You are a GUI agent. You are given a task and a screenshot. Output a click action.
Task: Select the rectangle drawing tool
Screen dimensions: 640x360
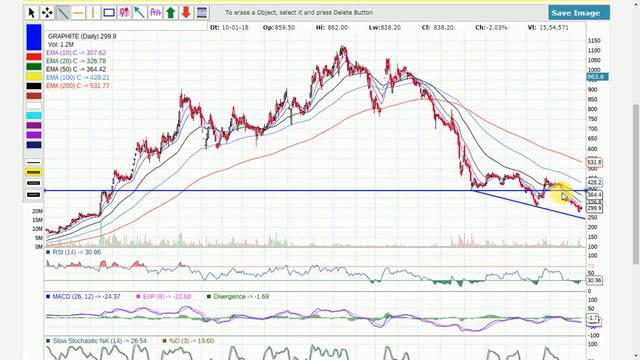point(109,13)
